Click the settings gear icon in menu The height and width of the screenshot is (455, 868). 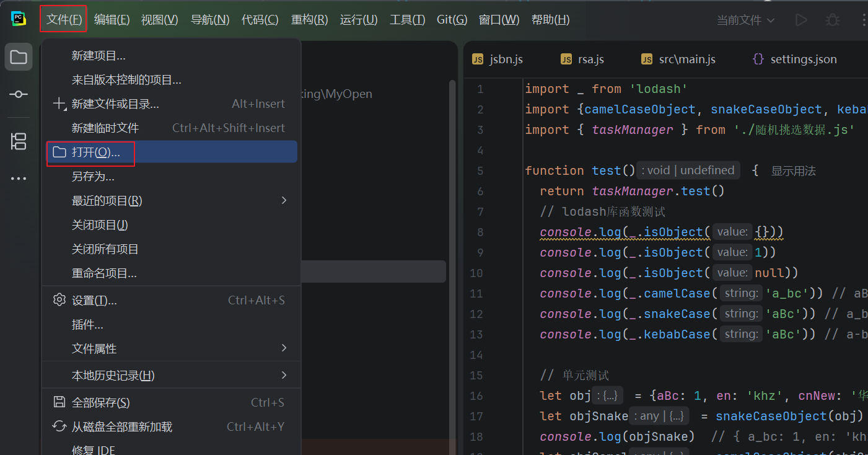coord(59,300)
